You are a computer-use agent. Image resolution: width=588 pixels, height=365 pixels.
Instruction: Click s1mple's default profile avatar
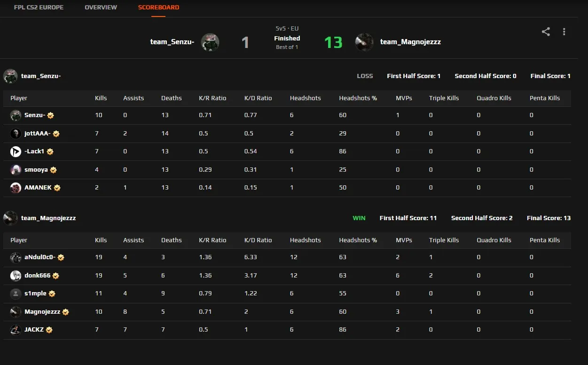[16, 294]
